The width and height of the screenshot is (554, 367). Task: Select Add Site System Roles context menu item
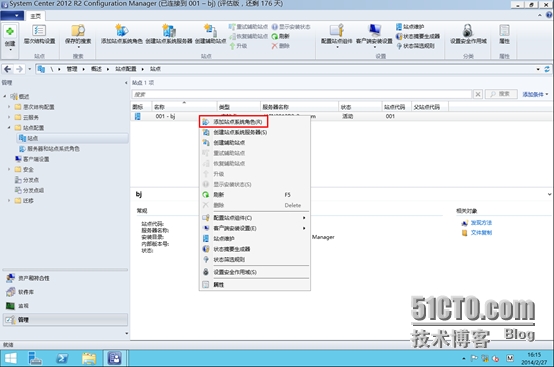pyautogui.click(x=255, y=122)
